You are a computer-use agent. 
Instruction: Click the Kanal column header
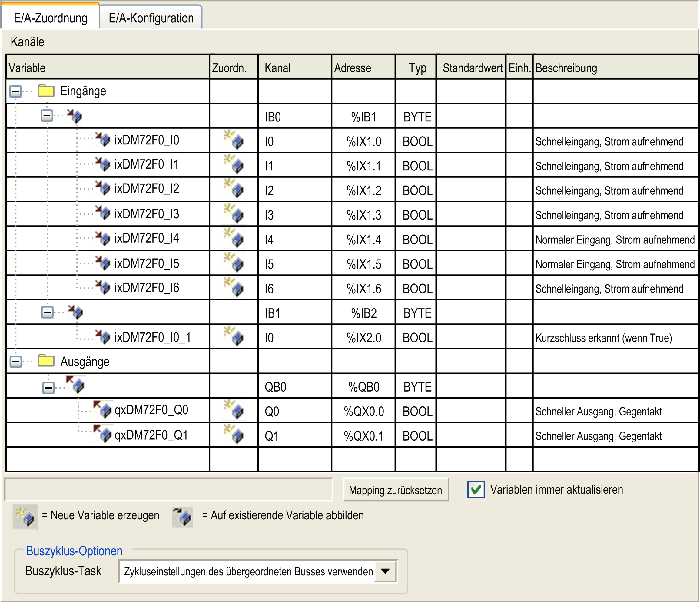[x=295, y=68]
